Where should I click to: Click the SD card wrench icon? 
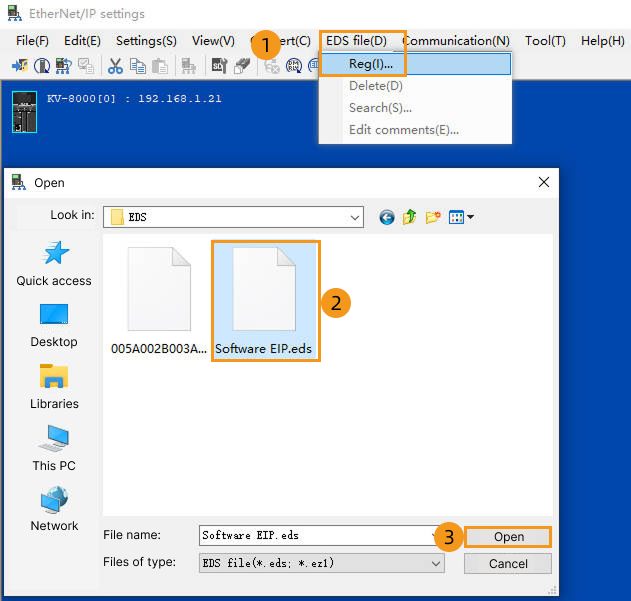[220, 66]
